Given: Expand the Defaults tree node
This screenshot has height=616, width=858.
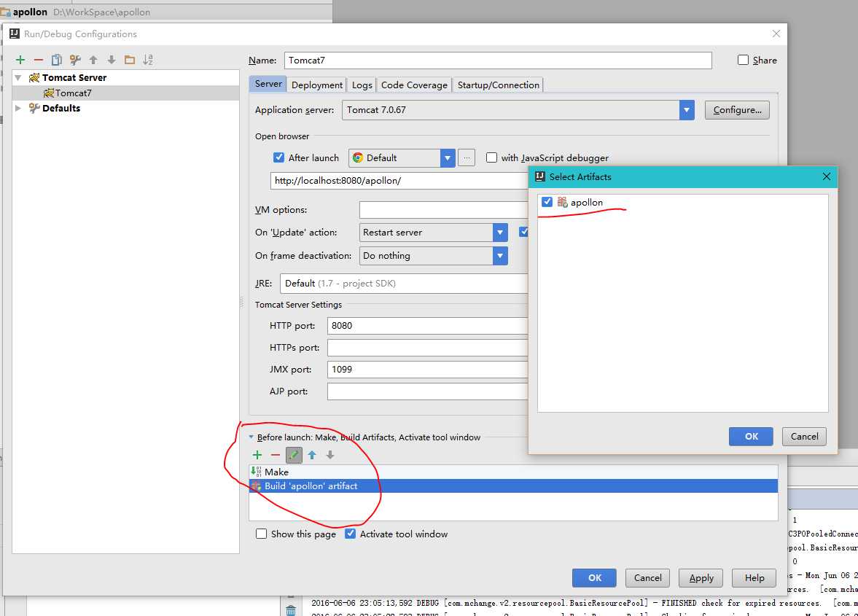Looking at the screenshot, I should pos(18,108).
